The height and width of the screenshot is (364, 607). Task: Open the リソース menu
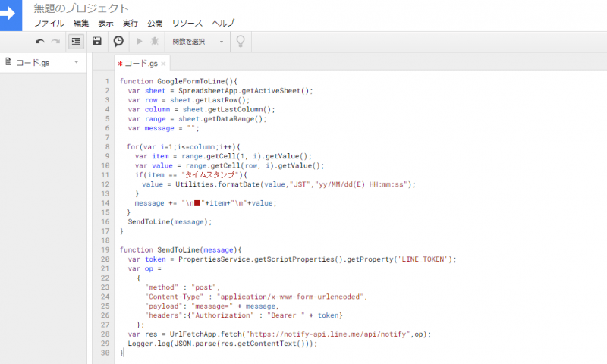[x=187, y=24]
